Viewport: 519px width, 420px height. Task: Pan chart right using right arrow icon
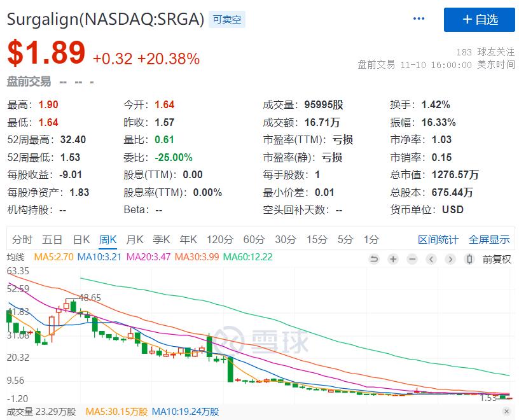pyautogui.click(x=450, y=260)
